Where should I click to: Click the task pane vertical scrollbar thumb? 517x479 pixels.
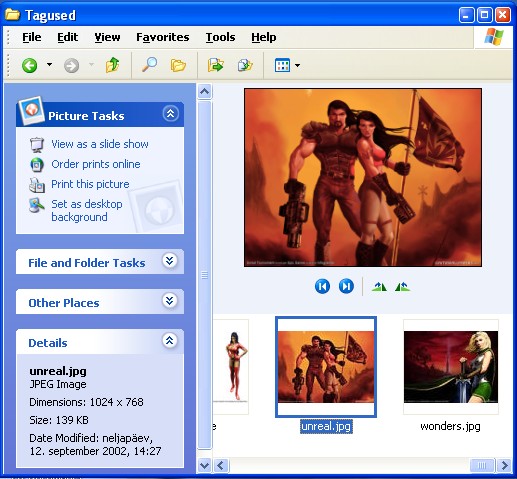[x=204, y=275]
